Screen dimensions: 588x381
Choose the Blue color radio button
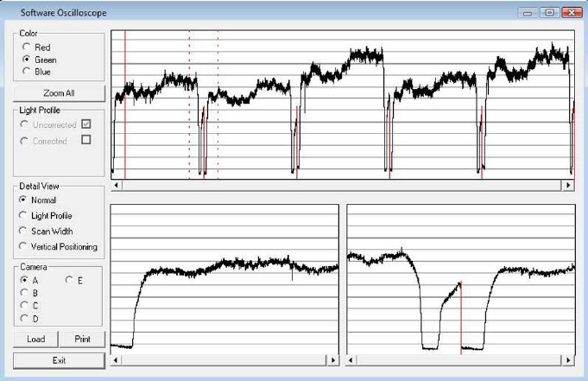point(26,71)
